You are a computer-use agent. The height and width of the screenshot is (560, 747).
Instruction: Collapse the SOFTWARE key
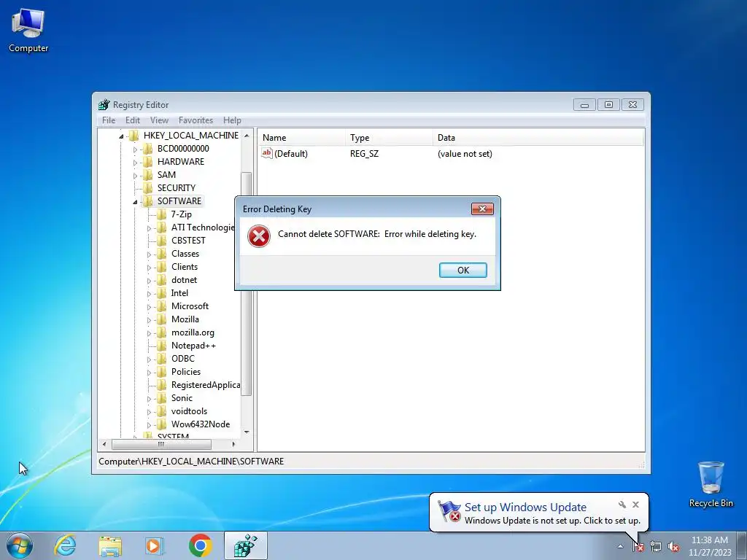click(x=135, y=202)
